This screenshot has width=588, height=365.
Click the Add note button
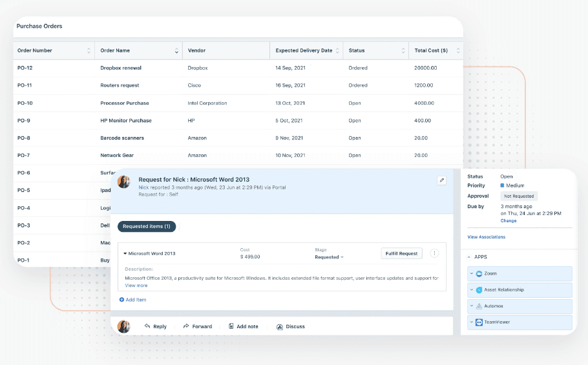click(x=244, y=326)
